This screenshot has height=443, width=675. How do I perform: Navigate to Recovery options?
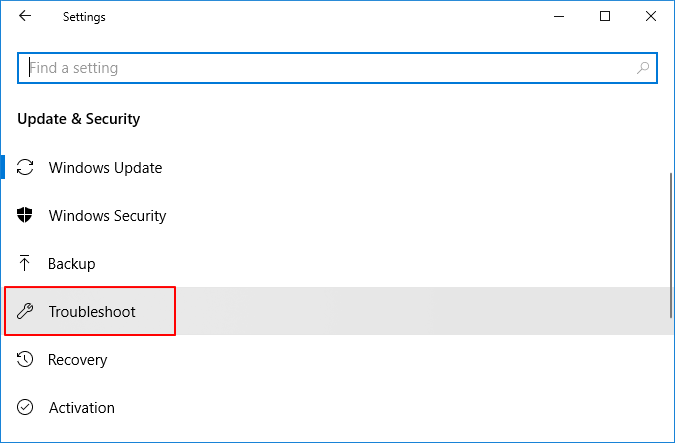78,360
